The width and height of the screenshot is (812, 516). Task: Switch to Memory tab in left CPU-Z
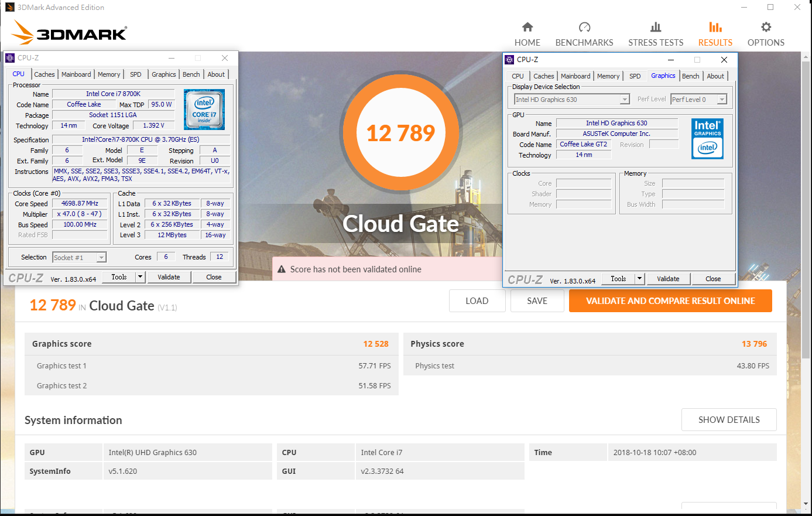coord(109,74)
